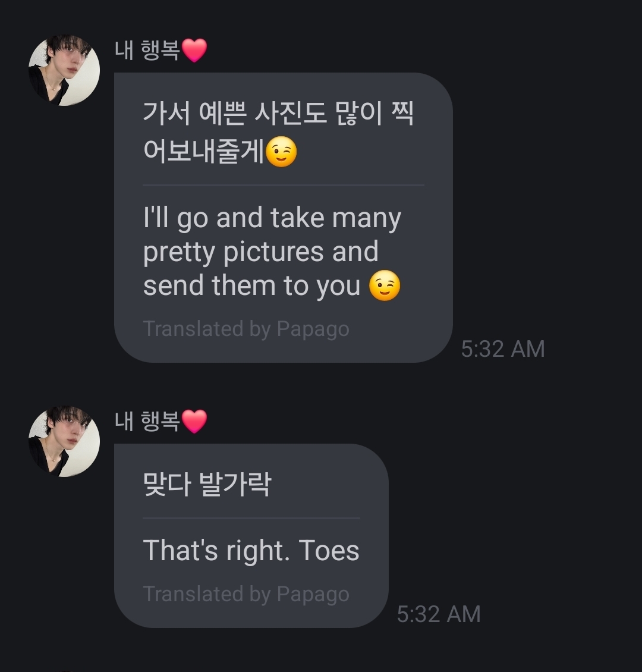Select the translated text 'That's right. Toes'

click(x=251, y=551)
